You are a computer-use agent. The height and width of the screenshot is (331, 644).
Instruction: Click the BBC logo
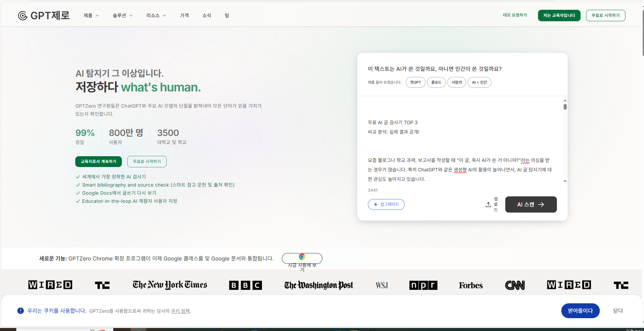coord(245,285)
